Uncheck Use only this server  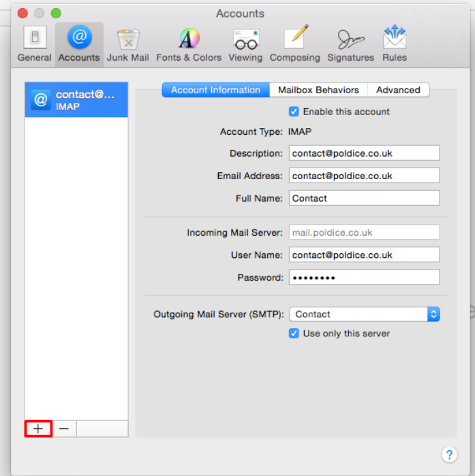pyautogui.click(x=294, y=334)
